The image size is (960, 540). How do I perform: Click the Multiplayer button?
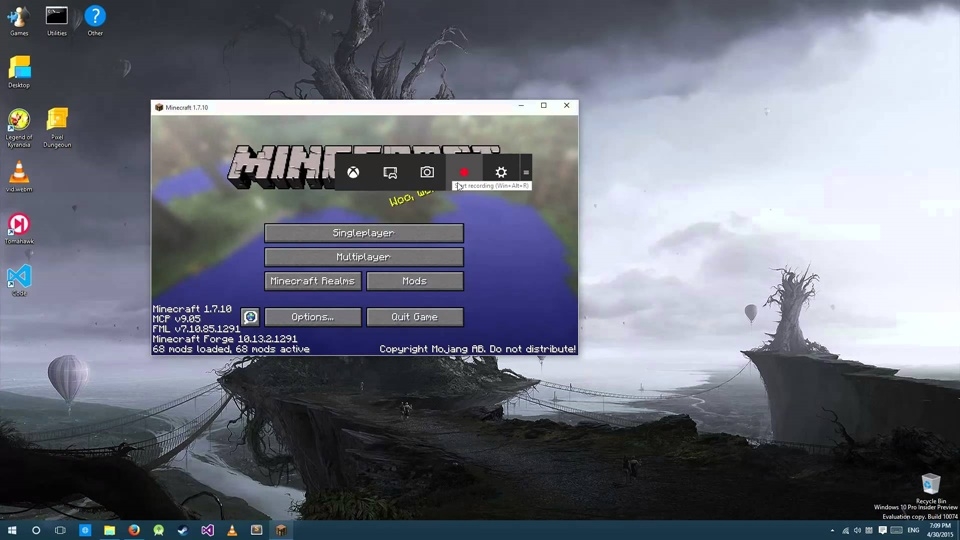364,257
